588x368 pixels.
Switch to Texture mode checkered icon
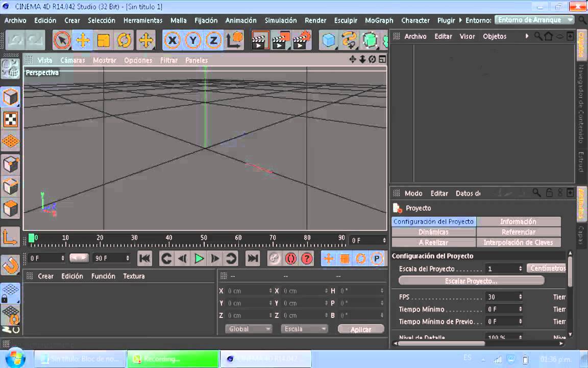click(11, 120)
